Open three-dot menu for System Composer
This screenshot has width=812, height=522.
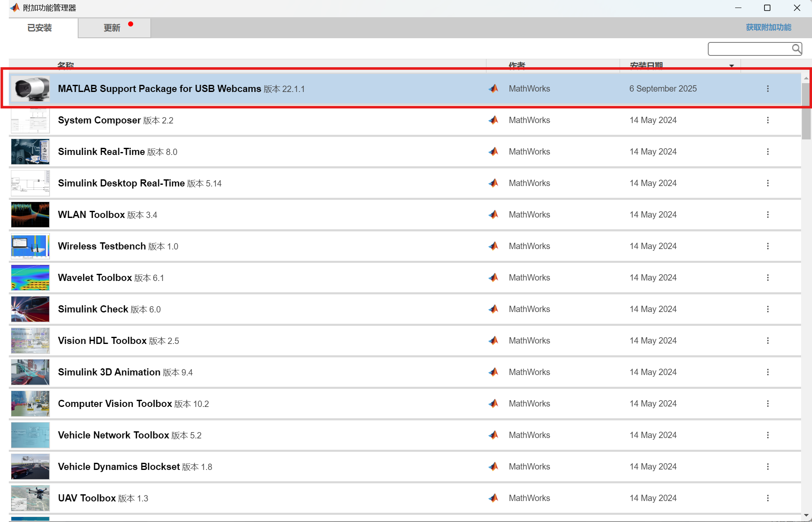[767, 120]
